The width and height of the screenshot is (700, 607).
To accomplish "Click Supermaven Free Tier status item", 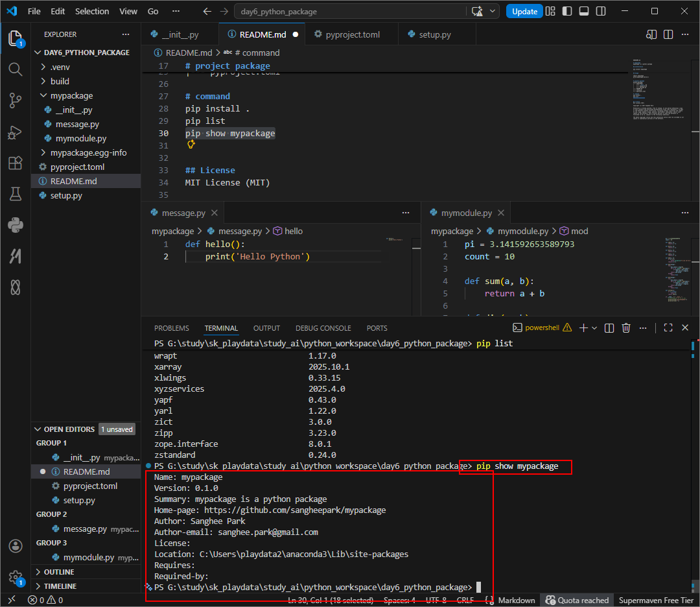I will point(656,601).
